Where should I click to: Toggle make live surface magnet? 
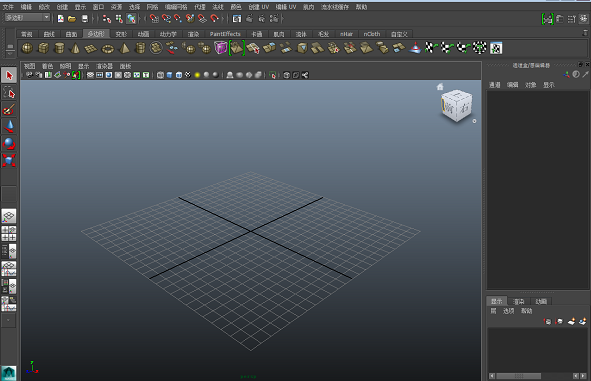pyautogui.click(x=214, y=18)
